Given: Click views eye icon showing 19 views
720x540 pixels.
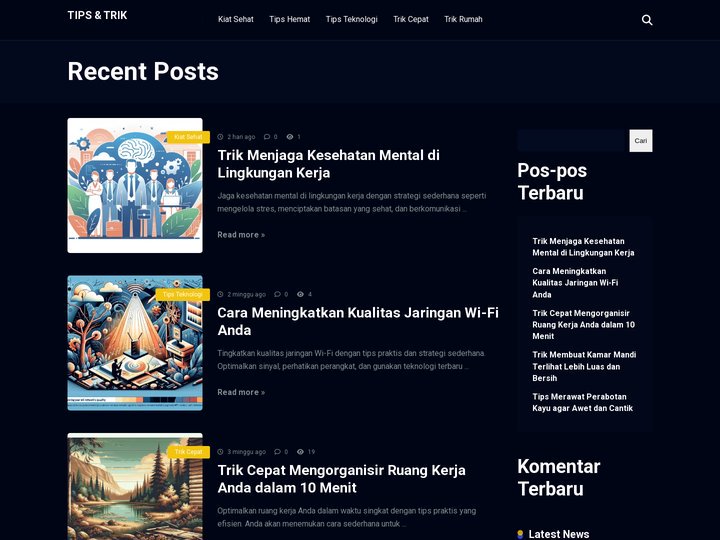Looking at the screenshot, I should tap(300, 452).
